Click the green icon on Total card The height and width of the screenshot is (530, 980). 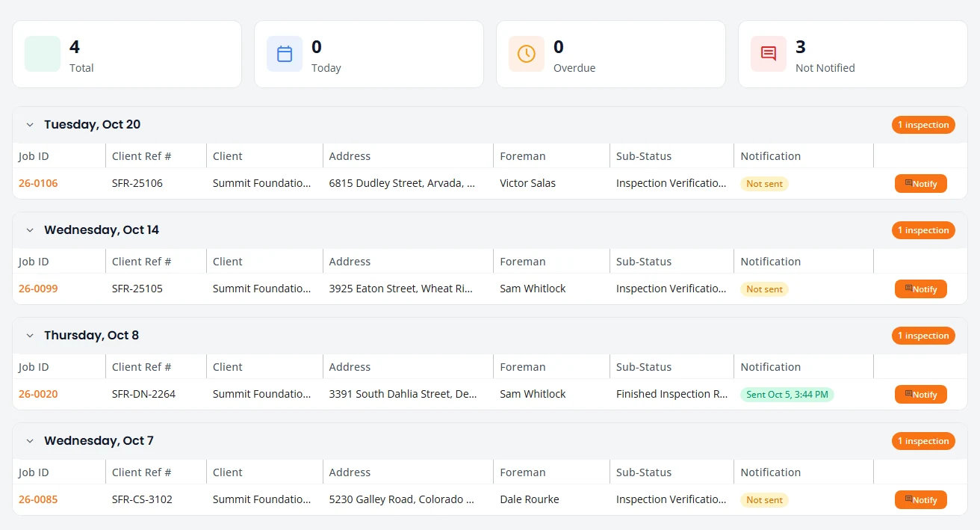click(x=43, y=54)
